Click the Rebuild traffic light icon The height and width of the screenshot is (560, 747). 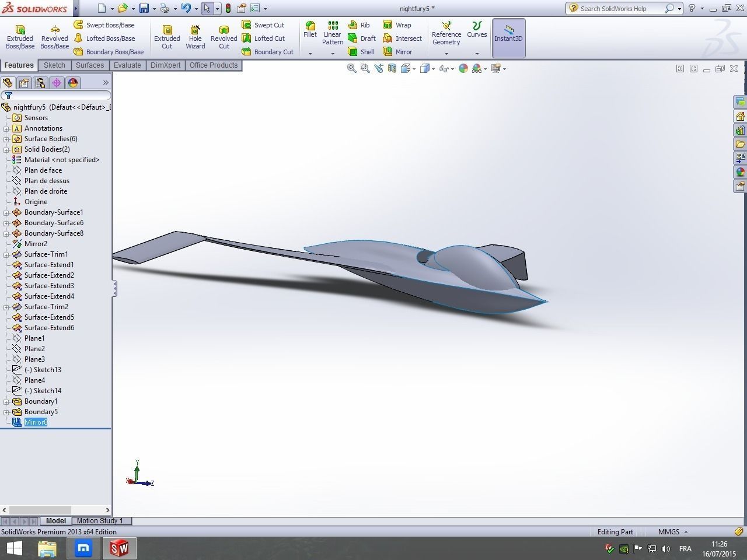(228, 8)
